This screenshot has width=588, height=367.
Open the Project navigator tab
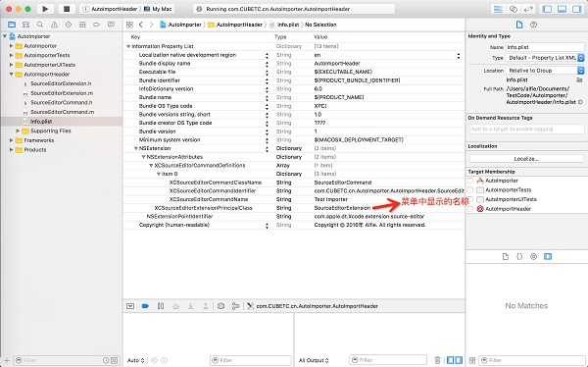(x=12, y=25)
